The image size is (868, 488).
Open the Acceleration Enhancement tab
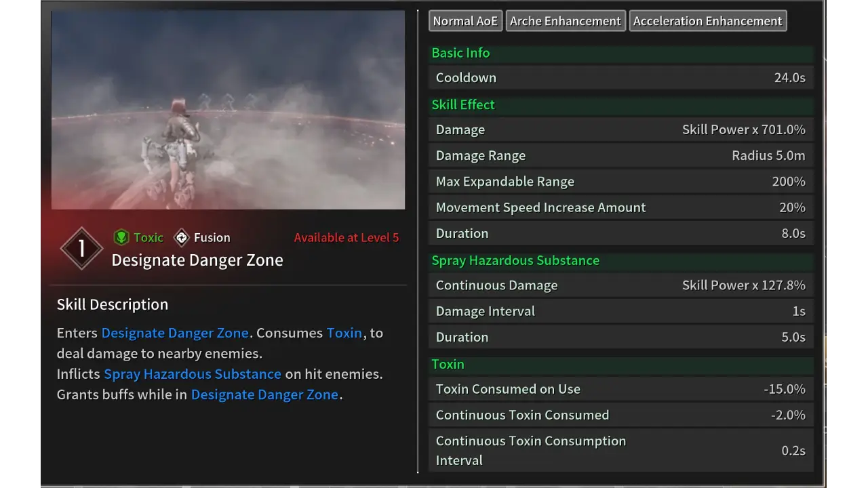pyautogui.click(x=707, y=20)
